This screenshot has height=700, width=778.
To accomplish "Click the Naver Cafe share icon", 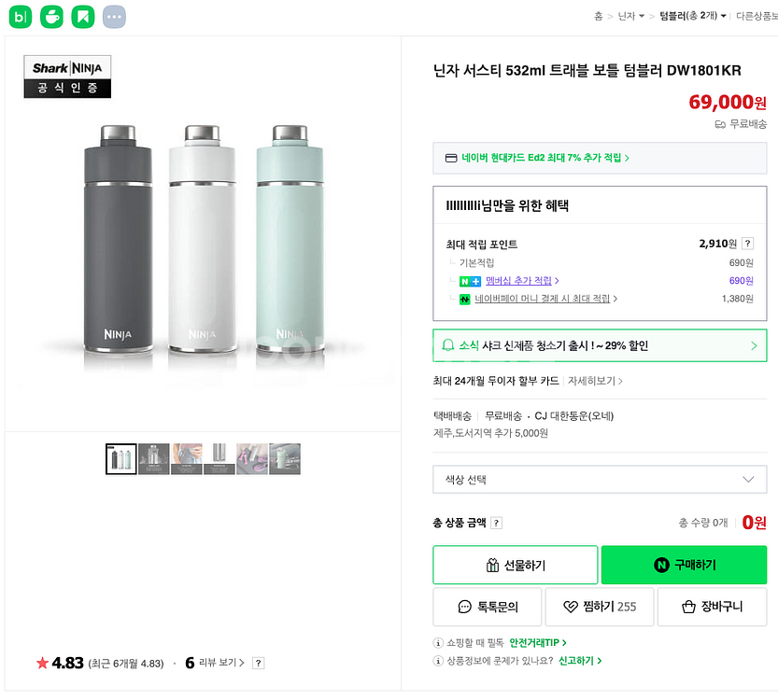I will point(51,16).
